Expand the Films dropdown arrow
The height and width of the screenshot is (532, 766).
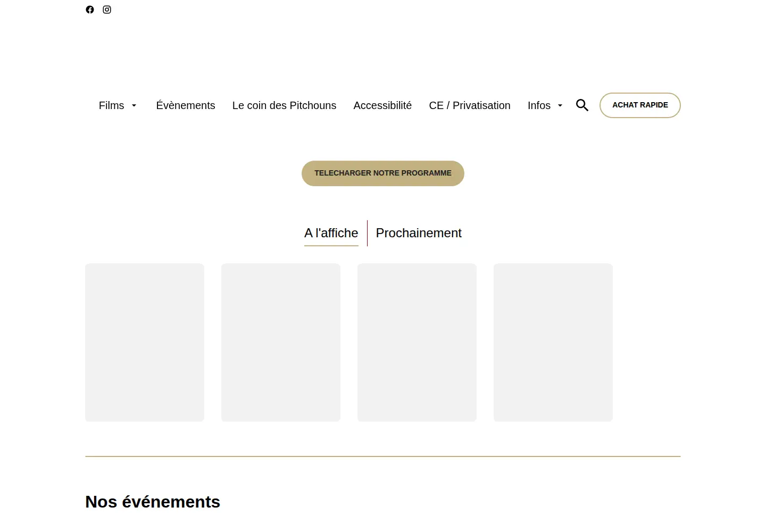134,106
